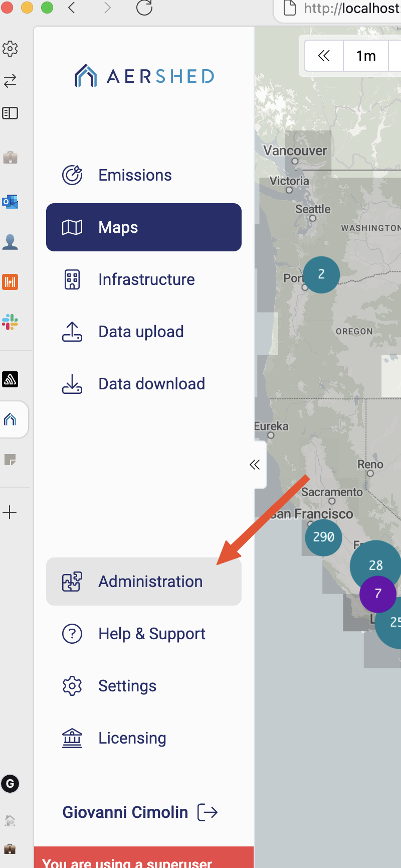This screenshot has height=868, width=401.
Task: Click Giovanni Cimolin user name
Action: 125,812
